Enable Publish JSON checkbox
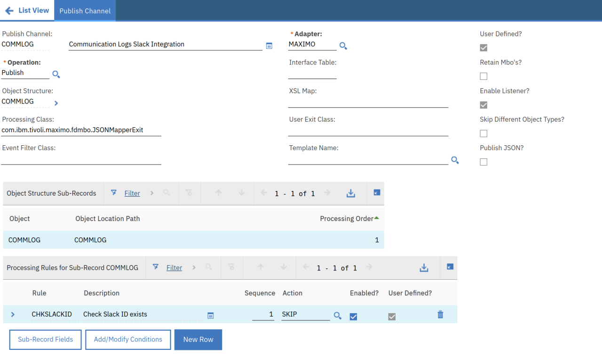 coord(483,162)
